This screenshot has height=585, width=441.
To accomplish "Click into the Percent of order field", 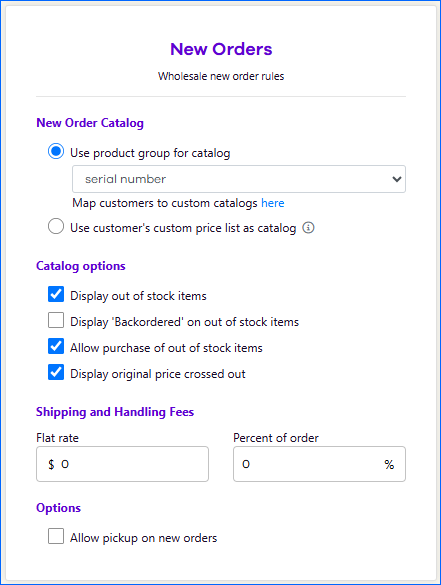I will [x=319, y=464].
